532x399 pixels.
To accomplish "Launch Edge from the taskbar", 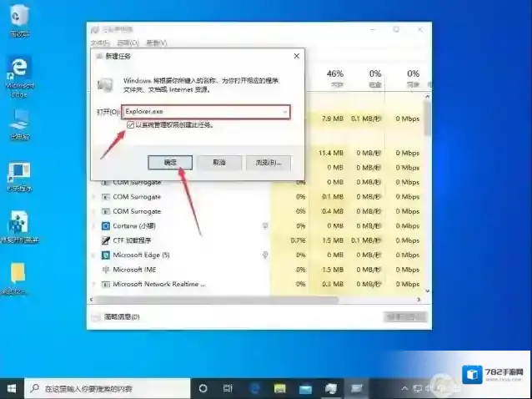I will 255,388.
